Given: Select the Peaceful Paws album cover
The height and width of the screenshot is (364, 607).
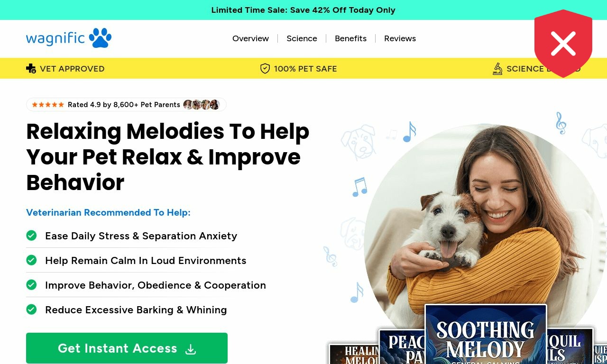Looking at the screenshot, I should pos(402,346).
